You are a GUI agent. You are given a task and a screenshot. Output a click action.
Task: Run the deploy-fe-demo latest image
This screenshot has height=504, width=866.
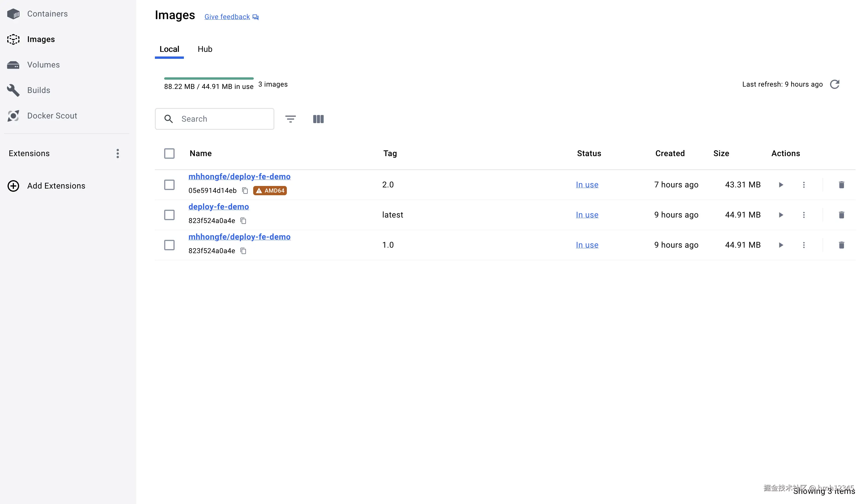781,215
